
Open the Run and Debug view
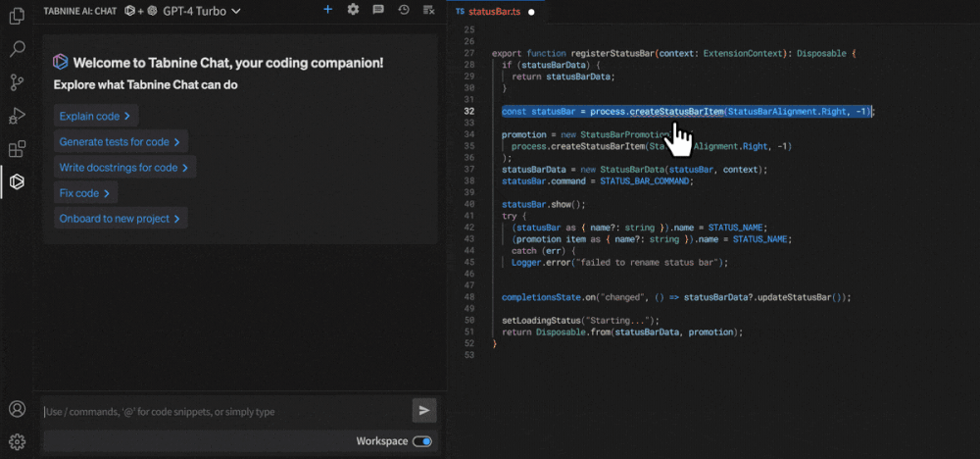click(17, 116)
